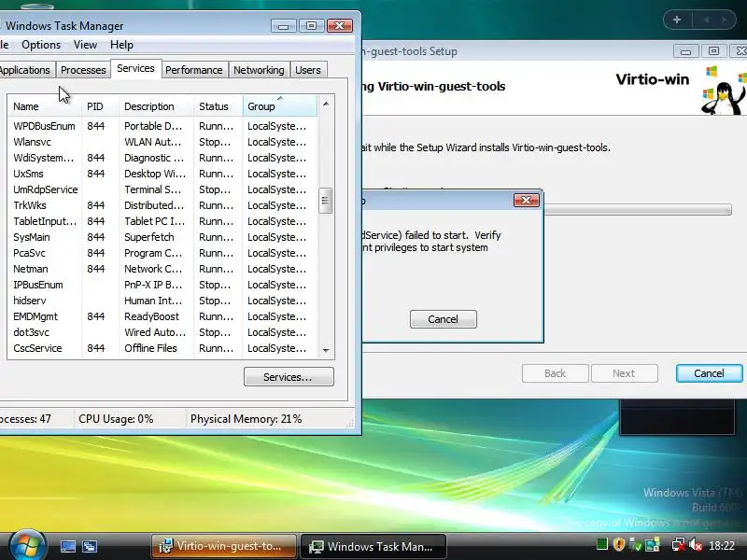747x560 pixels.
Task: Switch to the Applications tab
Action: pyautogui.click(x=25, y=70)
